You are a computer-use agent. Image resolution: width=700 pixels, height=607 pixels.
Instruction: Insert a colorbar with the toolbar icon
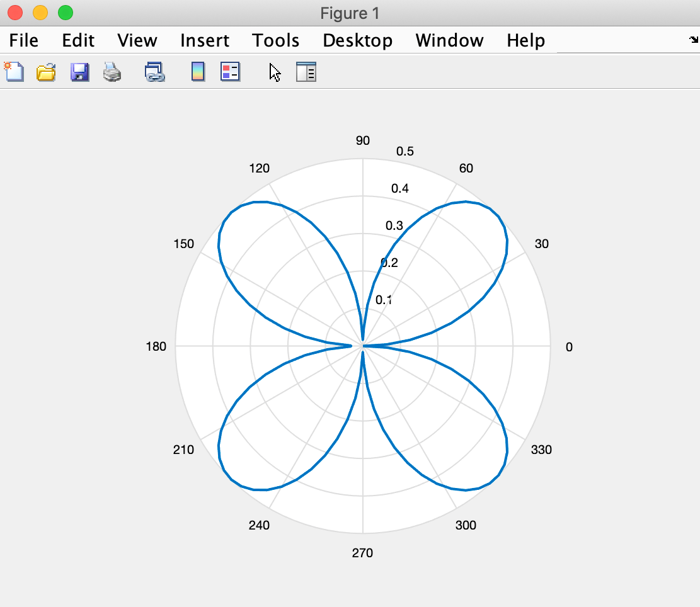198,72
